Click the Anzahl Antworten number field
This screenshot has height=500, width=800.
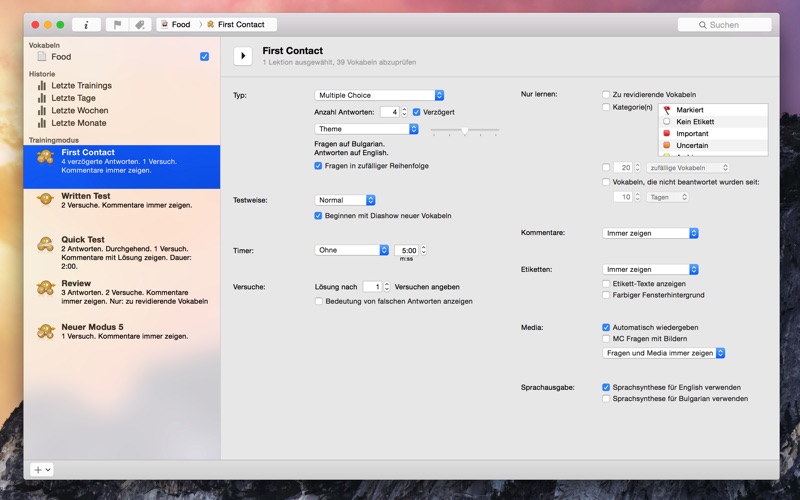[390, 112]
